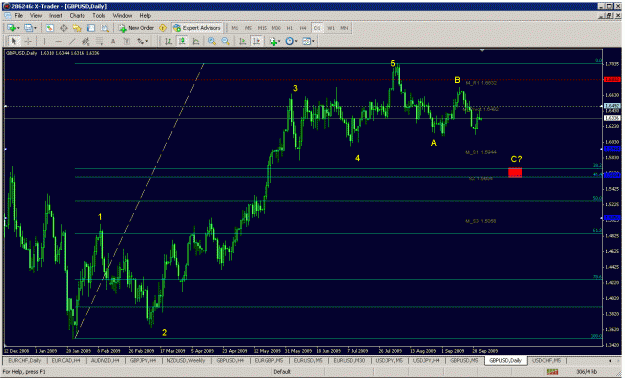Select the W1 timeframe
Viewport: 625px width, 378px height.
[331, 28]
